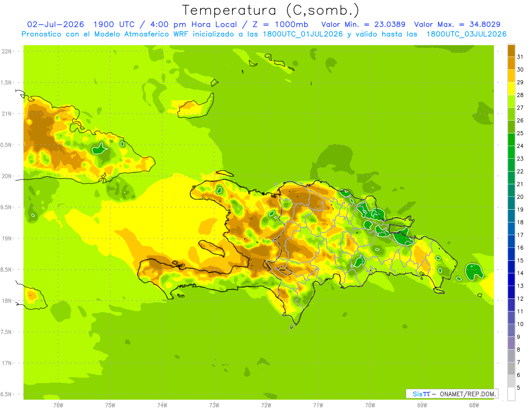Click the 76W longitude axis label
This screenshot has height=411, width=532.
tap(58, 405)
